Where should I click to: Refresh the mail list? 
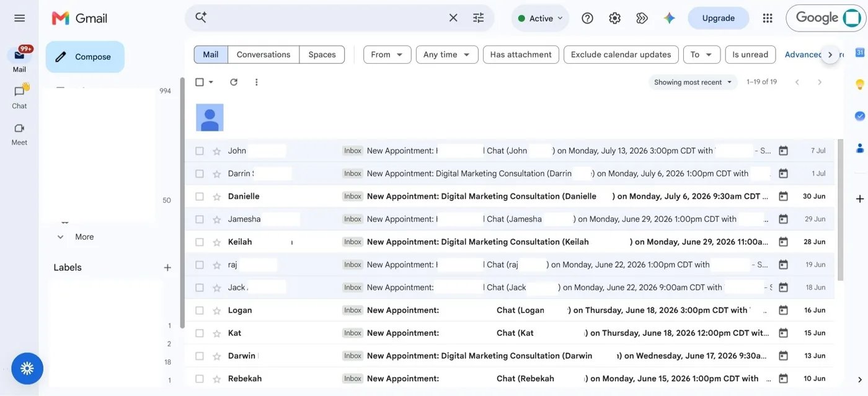tap(234, 82)
